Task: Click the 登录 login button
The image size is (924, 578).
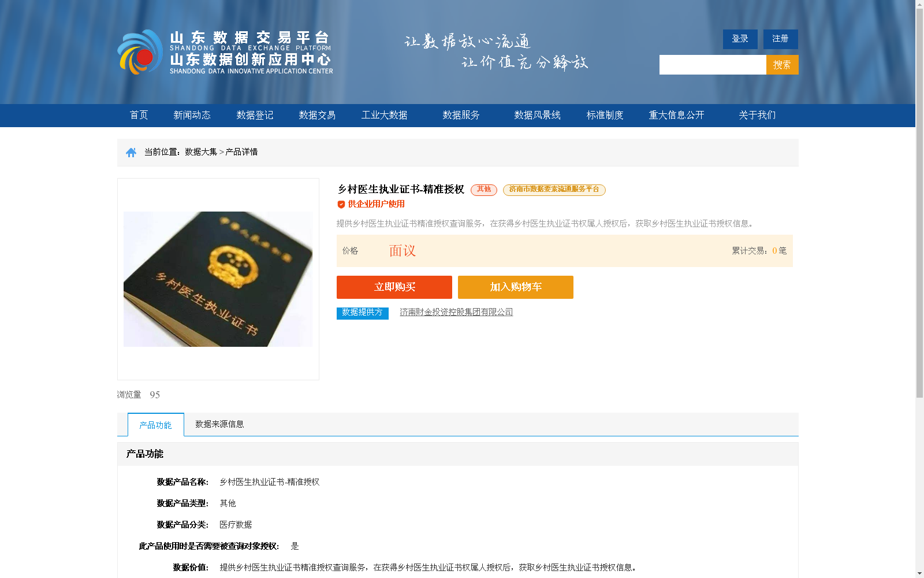Action: point(740,39)
